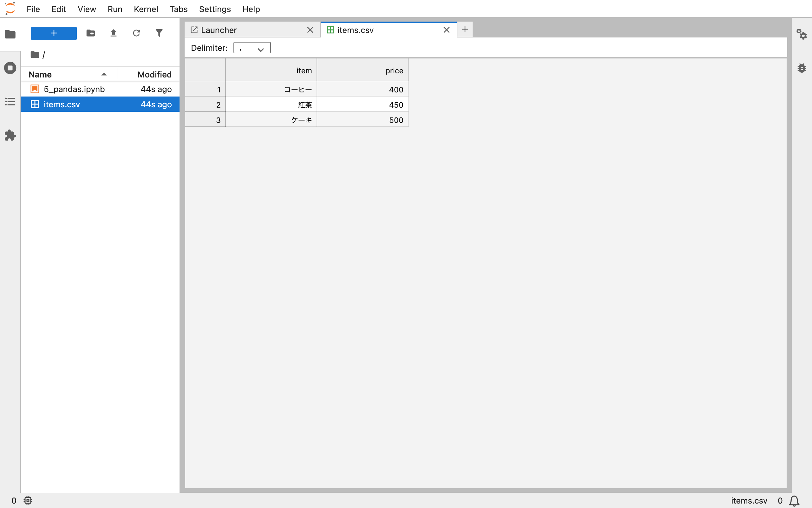Sort files by Modified column header
The height and width of the screenshot is (508, 812).
point(148,74)
